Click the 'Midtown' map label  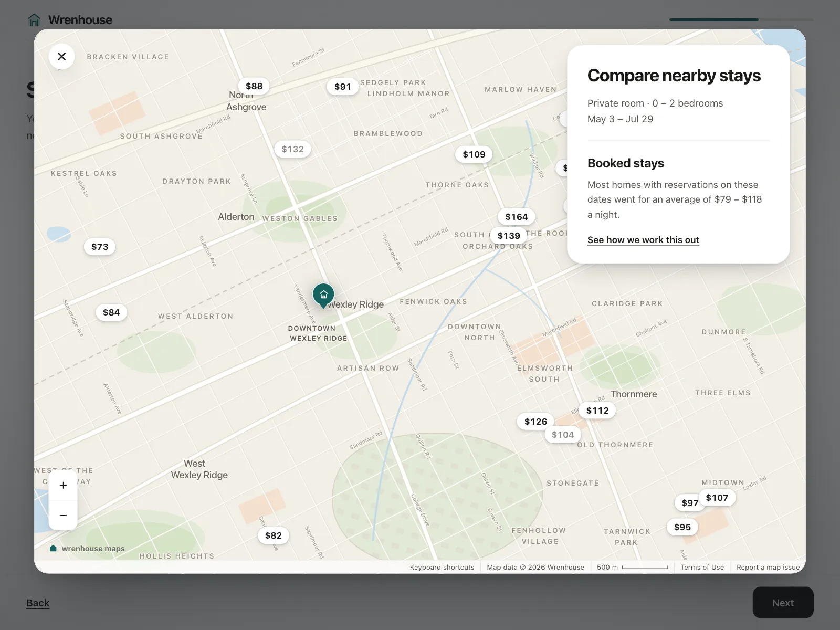[723, 482]
